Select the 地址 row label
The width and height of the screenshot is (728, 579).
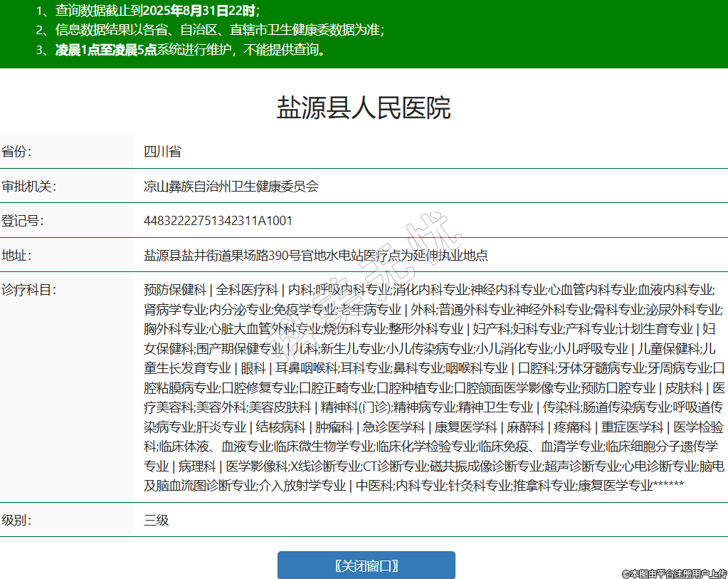click(17, 256)
